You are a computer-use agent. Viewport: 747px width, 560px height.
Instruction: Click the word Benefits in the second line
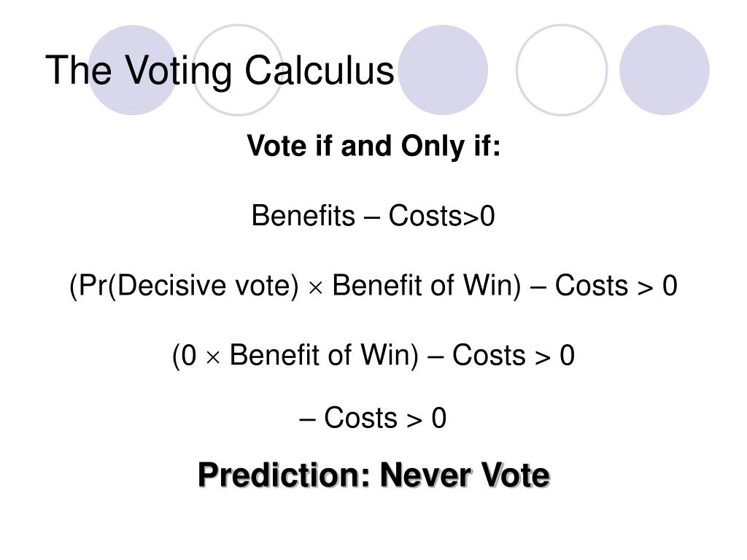(303, 216)
